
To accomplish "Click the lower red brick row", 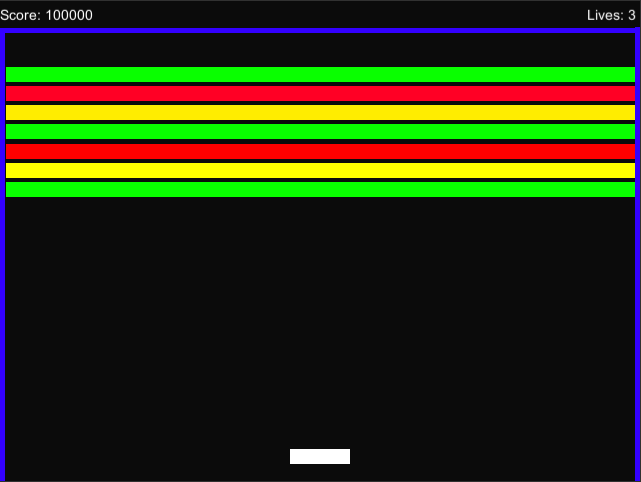I will [320, 151].
